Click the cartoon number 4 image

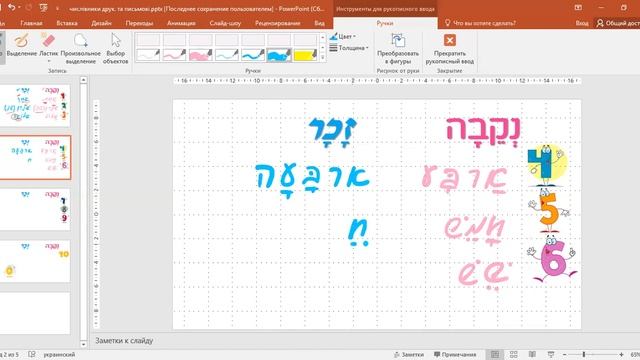click(x=547, y=165)
